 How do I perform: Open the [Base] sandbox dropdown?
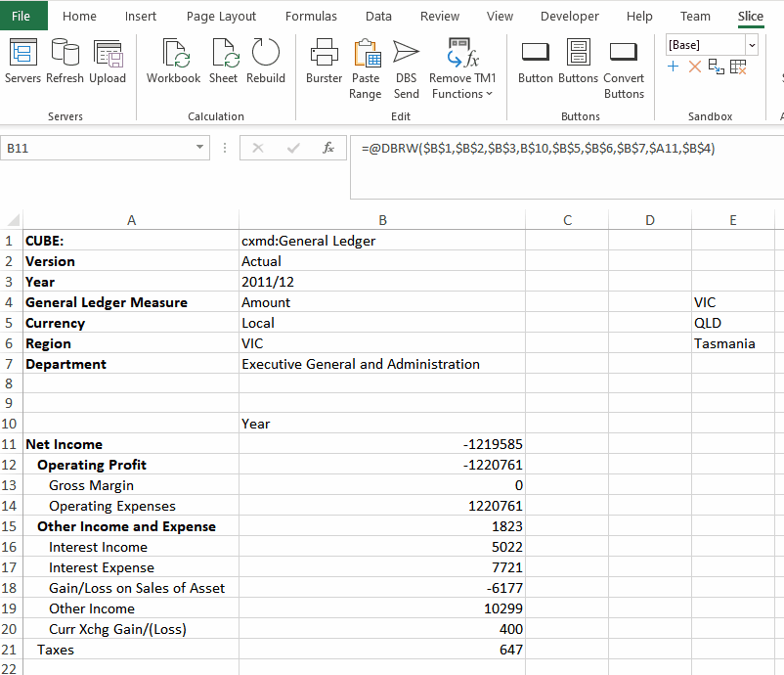click(751, 45)
